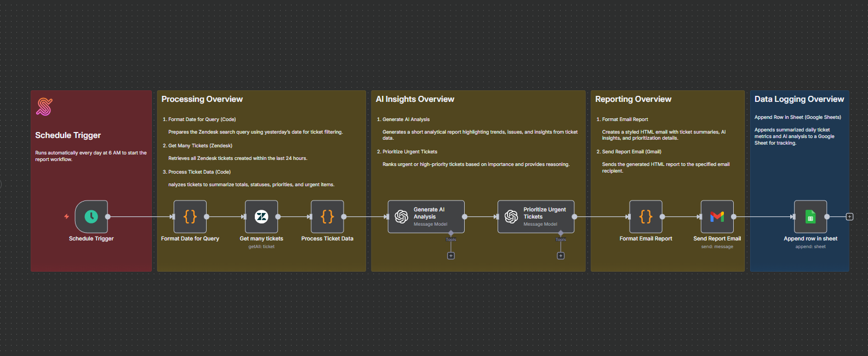Screen dimensions: 868x356
Task: Click the Reporting Overview note title
Action: [633, 99]
